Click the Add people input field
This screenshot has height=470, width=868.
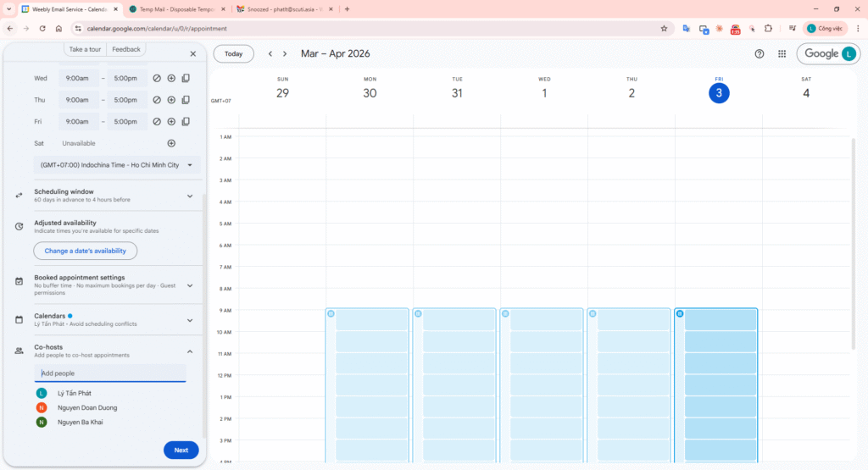[x=110, y=373]
